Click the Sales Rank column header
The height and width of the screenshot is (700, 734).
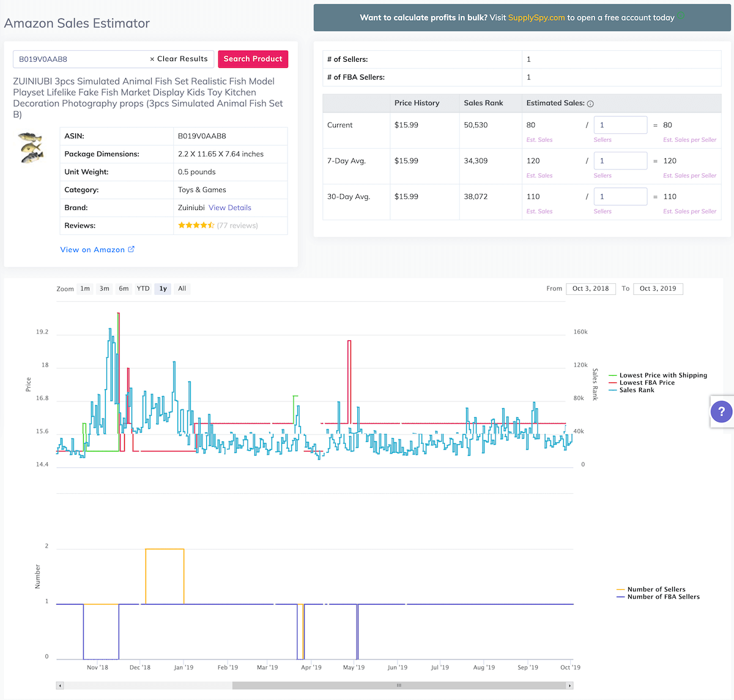[x=483, y=103]
